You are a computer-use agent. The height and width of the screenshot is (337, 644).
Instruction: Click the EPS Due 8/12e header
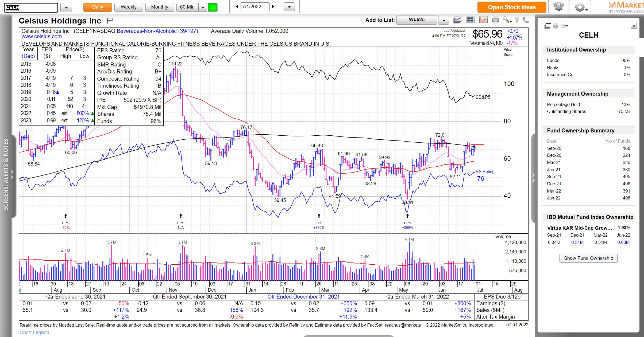click(502, 297)
